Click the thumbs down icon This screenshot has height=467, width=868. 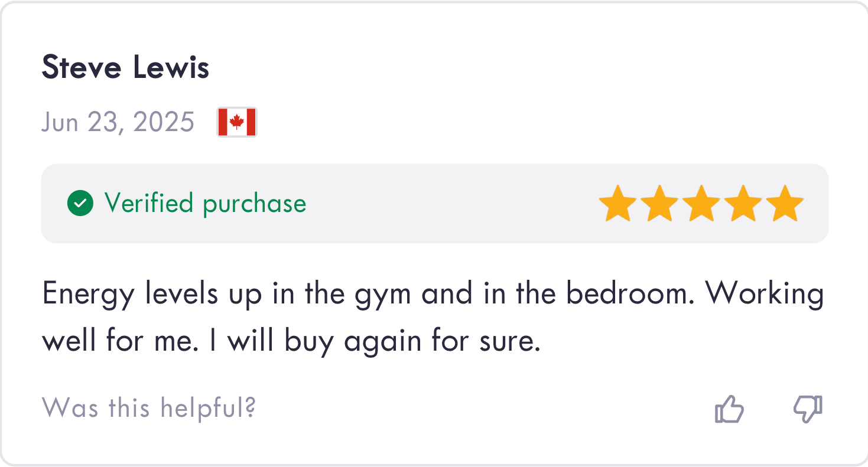pos(807,409)
